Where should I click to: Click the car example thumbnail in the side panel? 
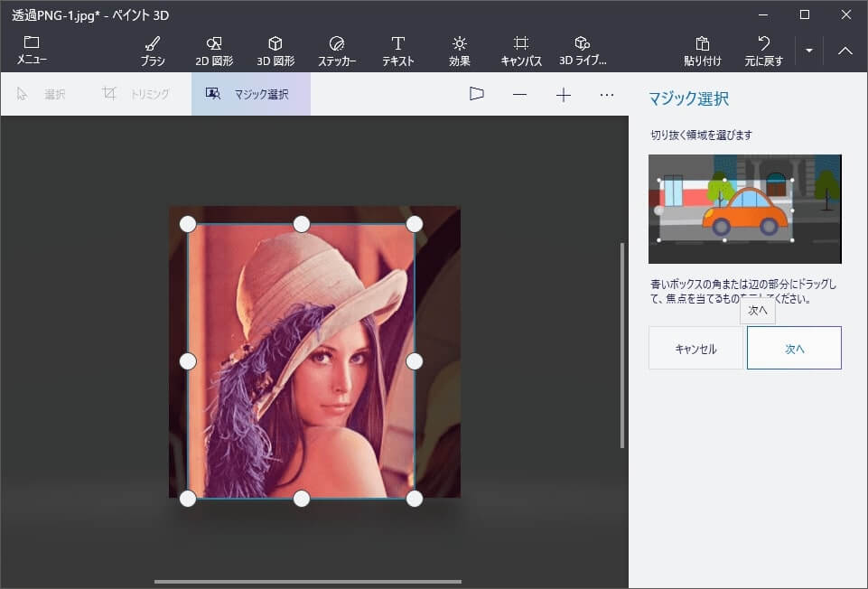[x=745, y=210]
